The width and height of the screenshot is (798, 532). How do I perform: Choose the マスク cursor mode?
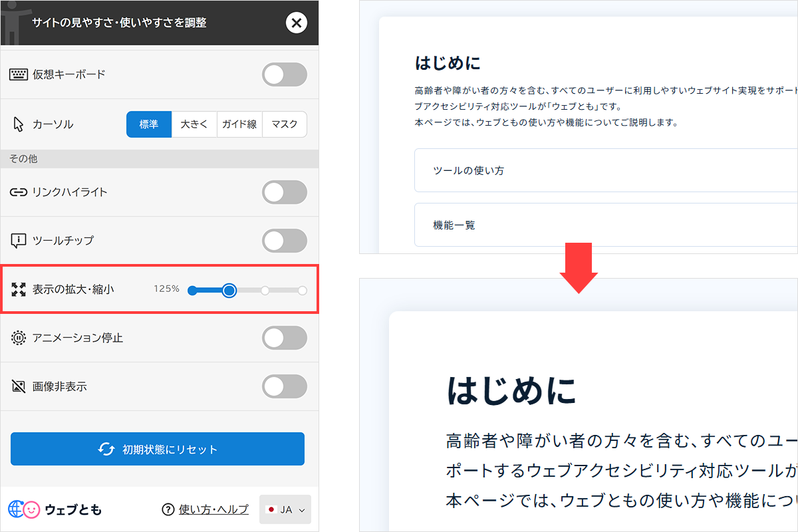click(x=285, y=124)
